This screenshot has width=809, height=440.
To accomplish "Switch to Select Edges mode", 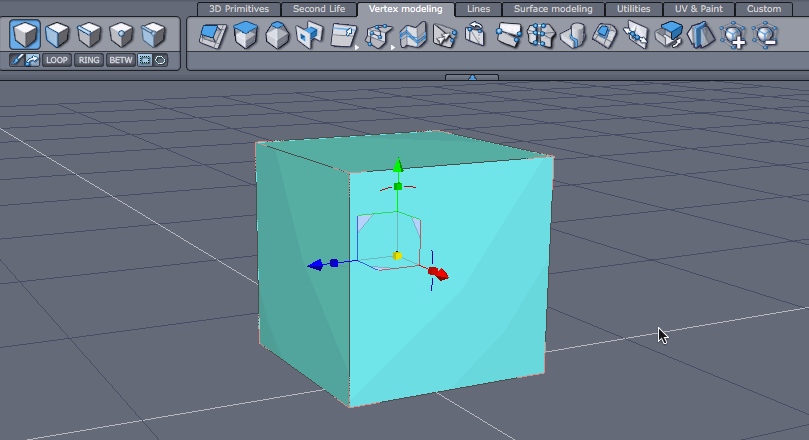I will (x=89, y=35).
